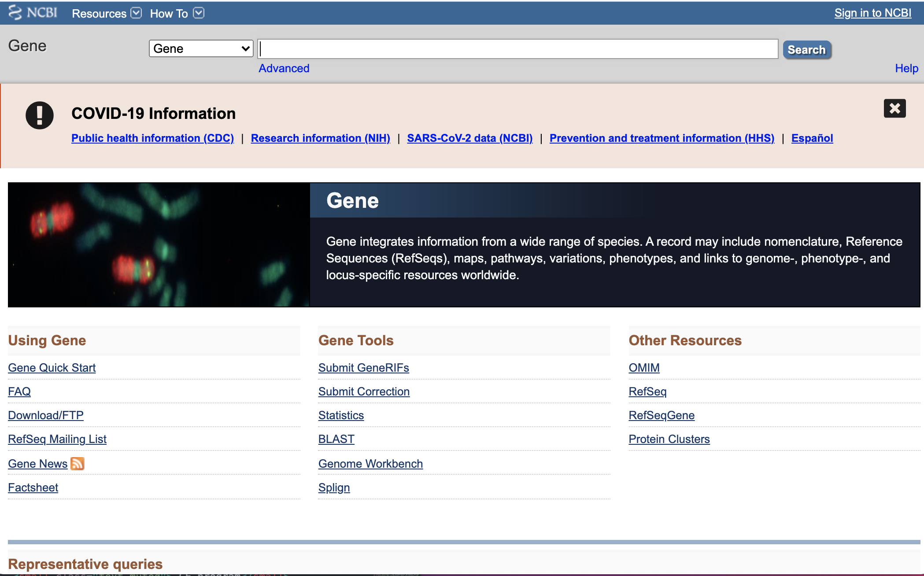Image resolution: width=924 pixels, height=576 pixels.
Task: Open Protein Clusters link
Action: 669,439
